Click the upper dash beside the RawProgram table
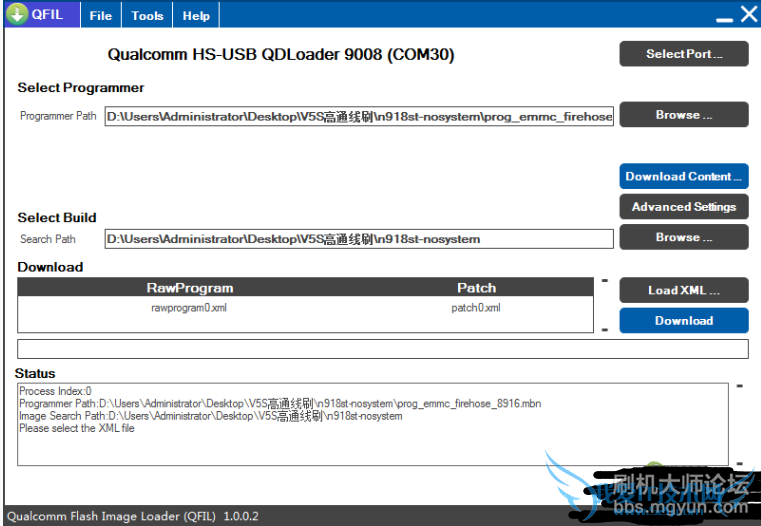Screen dimensions: 761x526 coord(605,280)
